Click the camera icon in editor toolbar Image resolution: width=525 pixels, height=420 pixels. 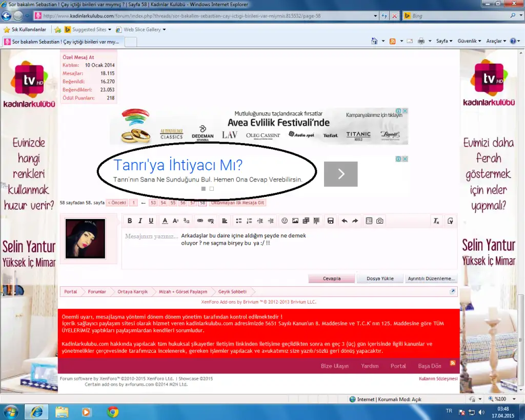pyautogui.click(x=379, y=221)
